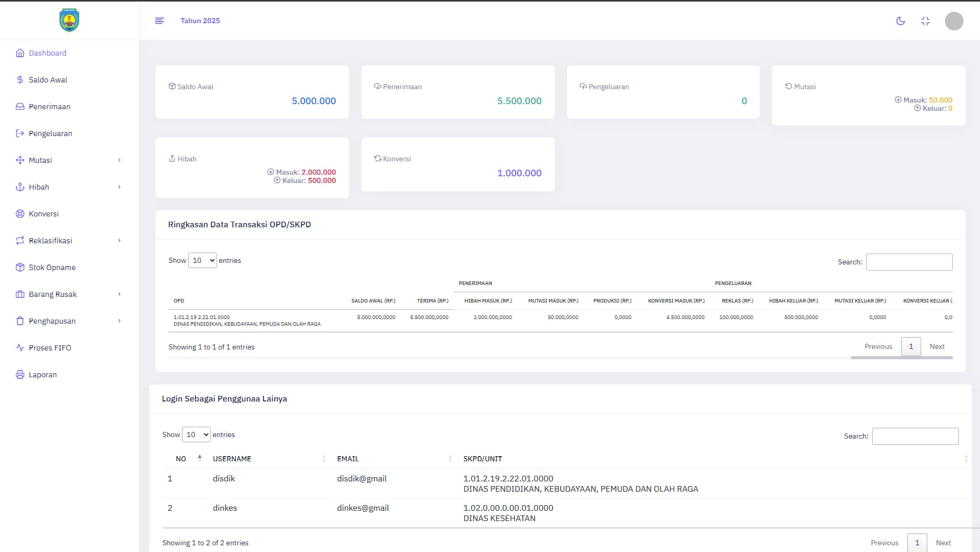This screenshot has height=552, width=980.
Task: Click Next in the Ringkasan table pagination
Action: [x=937, y=346]
